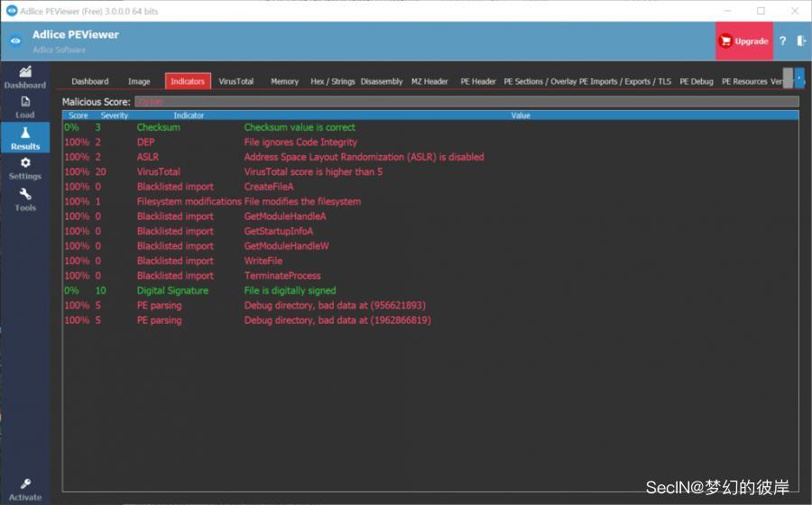Sort by the Value column header
Viewport: 812px width, 505px height.
pyautogui.click(x=521, y=115)
